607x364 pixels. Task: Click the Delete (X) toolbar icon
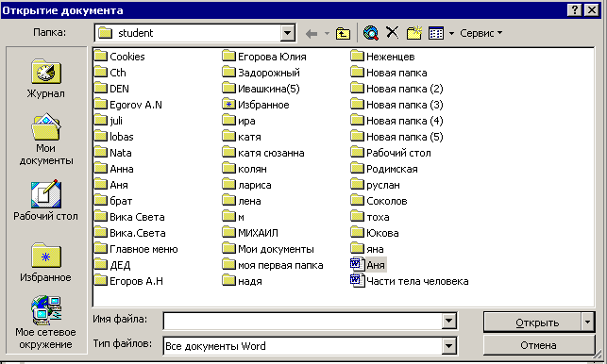(392, 33)
